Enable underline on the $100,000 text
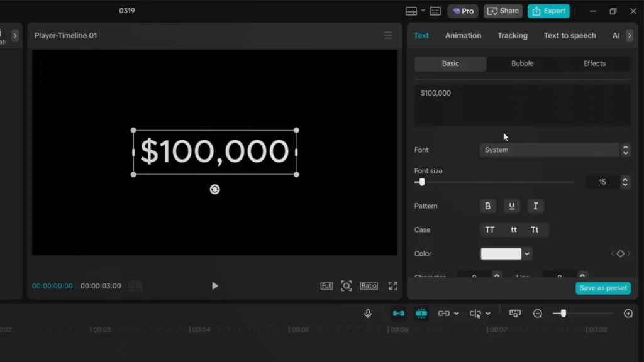This screenshot has width=644, height=362. (x=512, y=206)
